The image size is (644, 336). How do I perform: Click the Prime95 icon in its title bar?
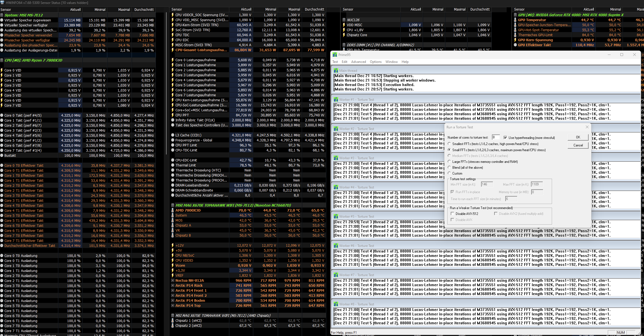[x=335, y=55]
